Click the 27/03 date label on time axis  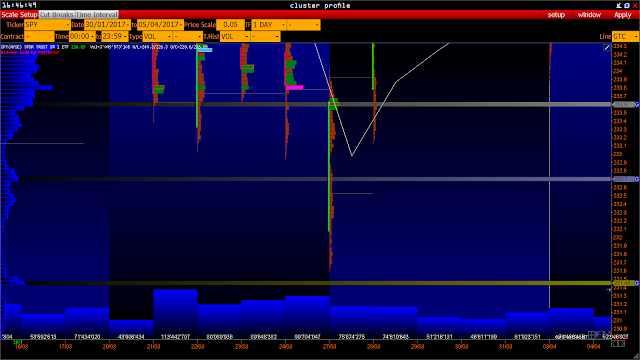tap(329, 347)
